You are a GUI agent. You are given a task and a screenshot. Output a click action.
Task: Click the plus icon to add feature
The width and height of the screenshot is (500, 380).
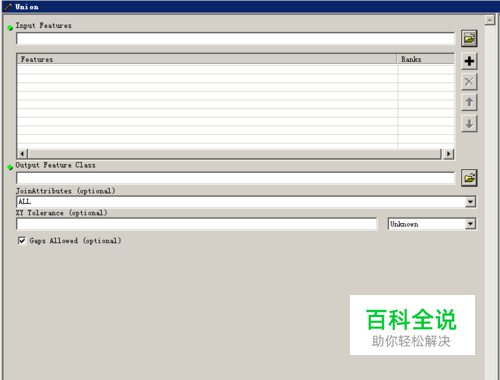click(469, 61)
